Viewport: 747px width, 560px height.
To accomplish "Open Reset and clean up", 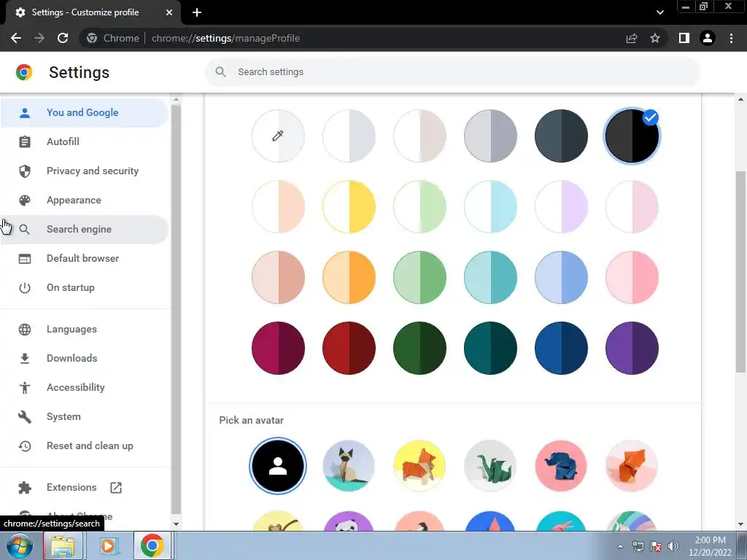I will (x=85, y=446).
